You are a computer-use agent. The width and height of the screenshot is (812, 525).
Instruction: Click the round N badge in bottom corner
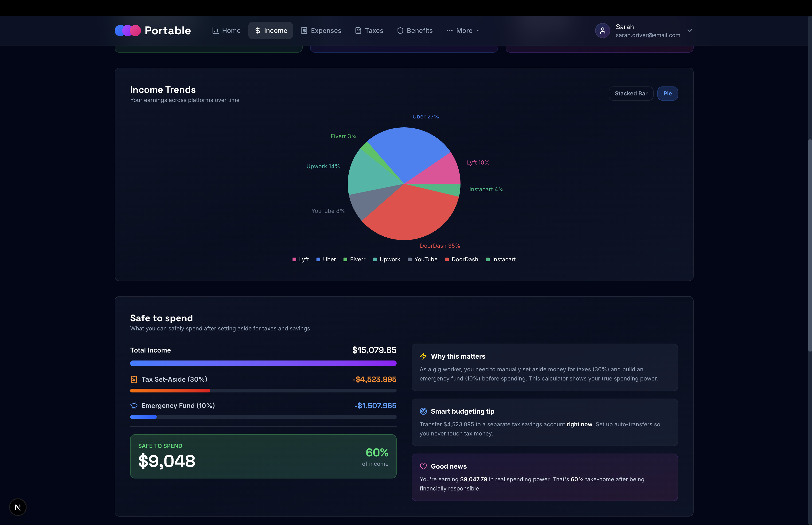click(18, 507)
